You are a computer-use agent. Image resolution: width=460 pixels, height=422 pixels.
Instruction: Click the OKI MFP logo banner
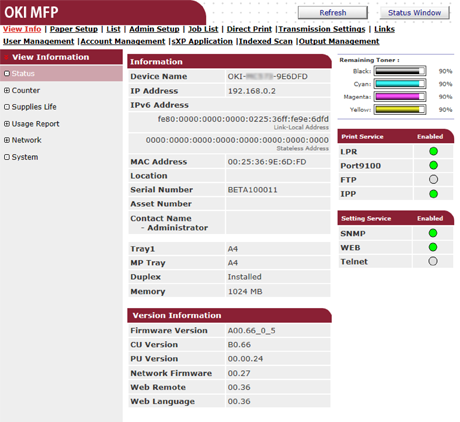31,13
